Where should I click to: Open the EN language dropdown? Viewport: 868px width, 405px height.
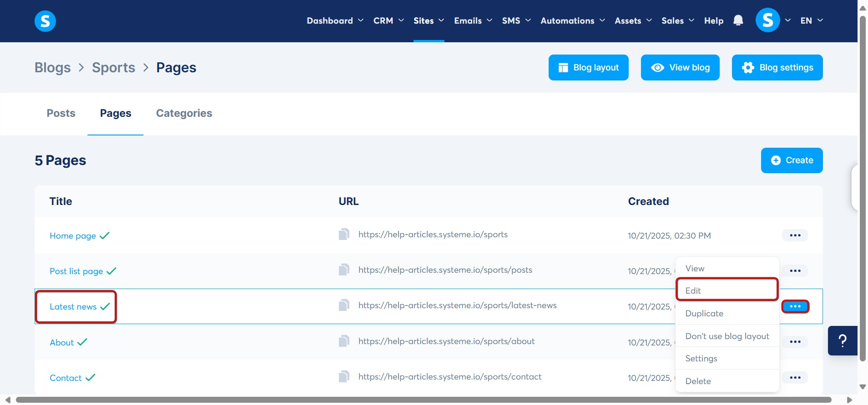pyautogui.click(x=812, y=20)
